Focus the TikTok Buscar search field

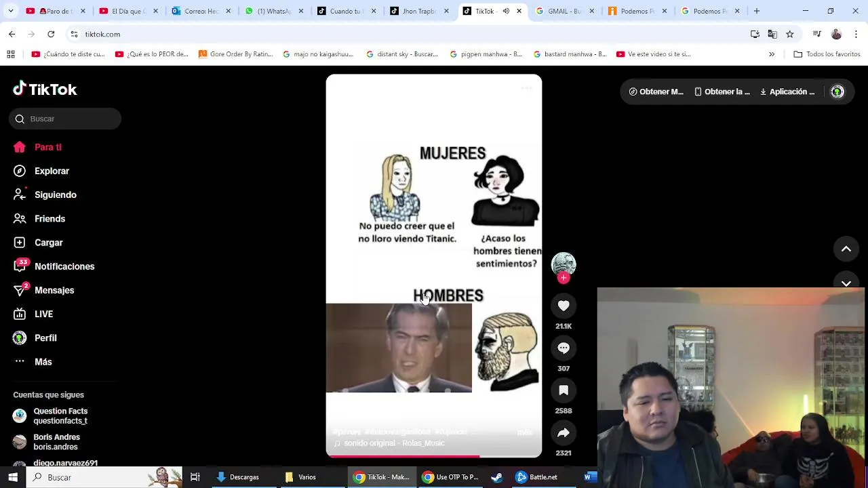click(65, 119)
